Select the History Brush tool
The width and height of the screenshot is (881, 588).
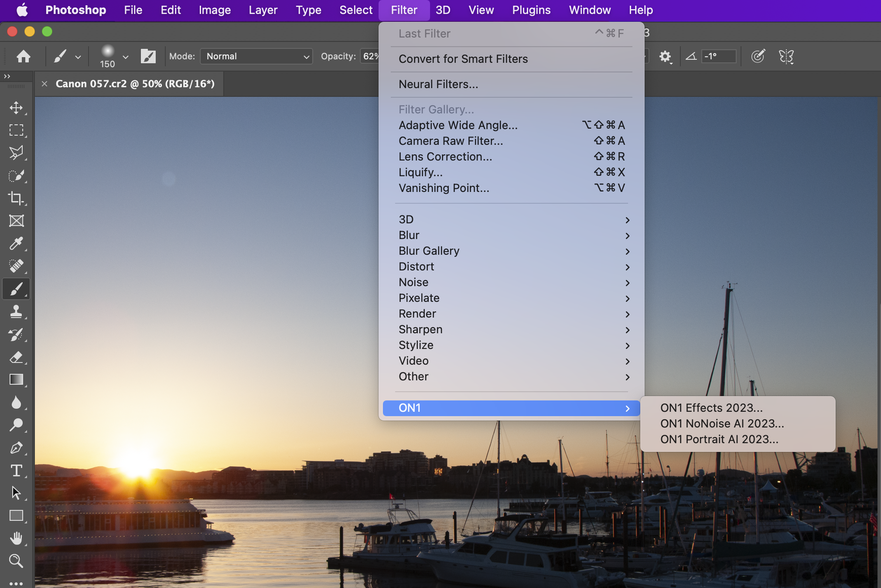(x=16, y=335)
